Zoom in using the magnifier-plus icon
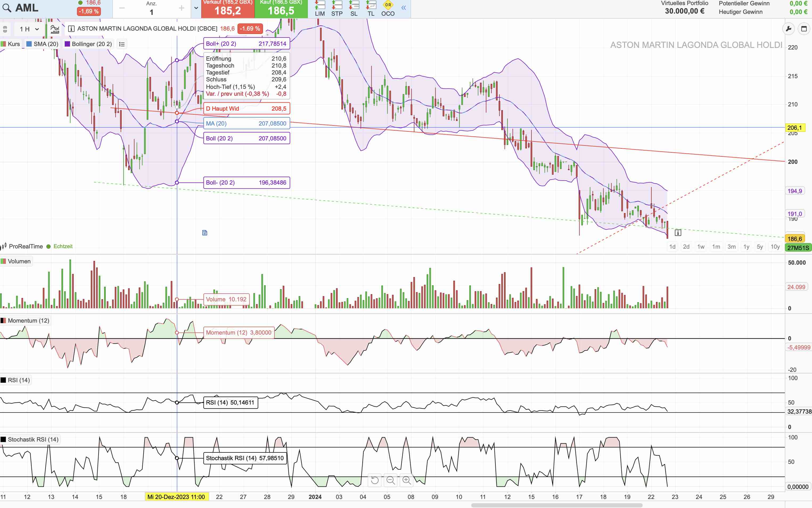The height and width of the screenshot is (508, 812). [407, 480]
